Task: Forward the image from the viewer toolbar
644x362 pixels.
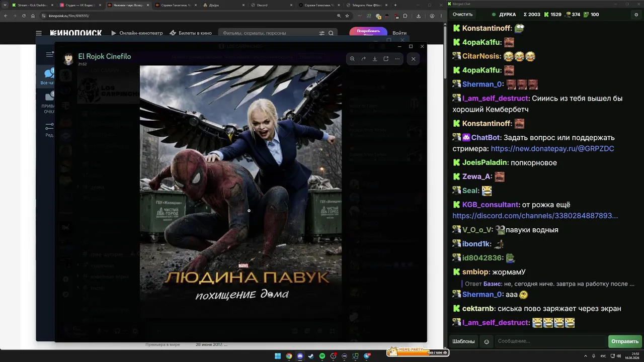Action: pos(363,59)
